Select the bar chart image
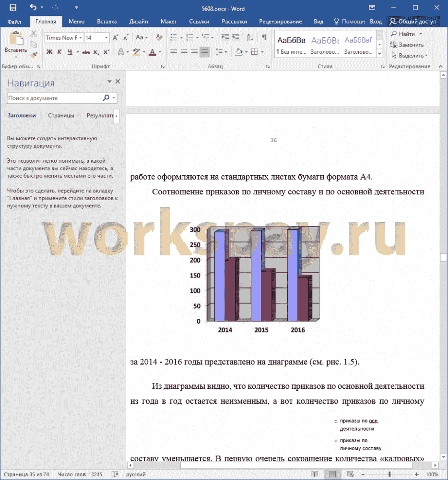Image resolution: width=448 pixels, height=480 pixels. pyautogui.click(x=255, y=279)
